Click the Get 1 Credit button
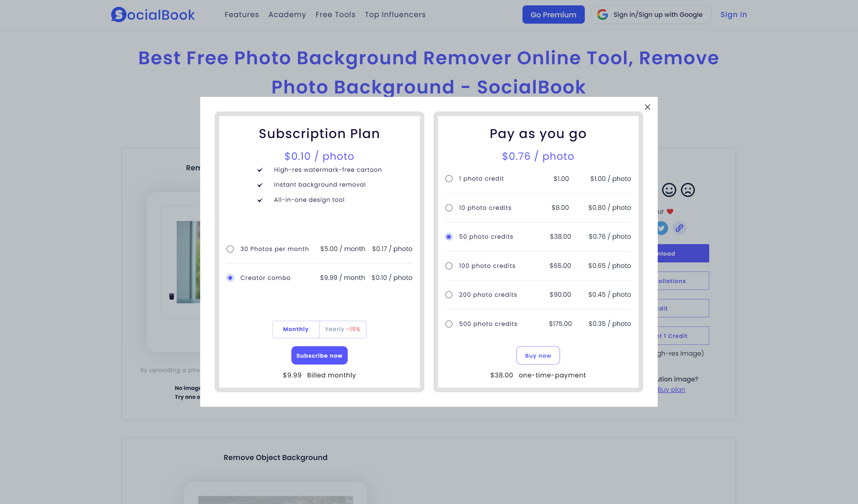The image size is (858, 504). [x=683, y=336]
